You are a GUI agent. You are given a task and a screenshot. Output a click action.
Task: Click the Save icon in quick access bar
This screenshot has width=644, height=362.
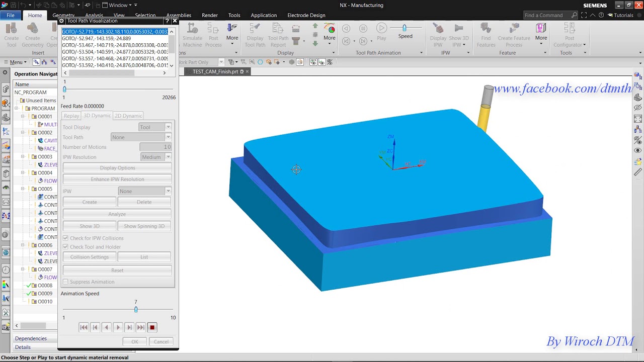(x=13, y=5)
